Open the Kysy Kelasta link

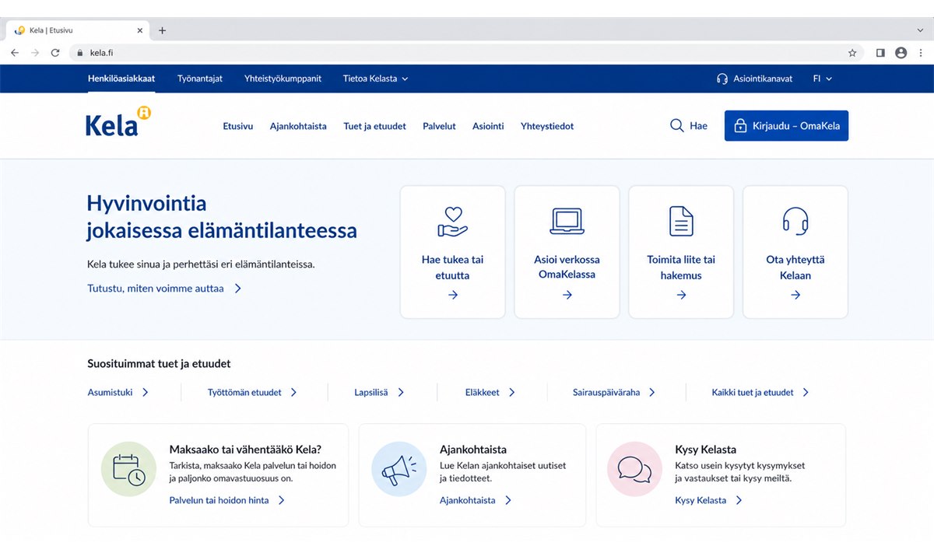[x=708, y=500]
